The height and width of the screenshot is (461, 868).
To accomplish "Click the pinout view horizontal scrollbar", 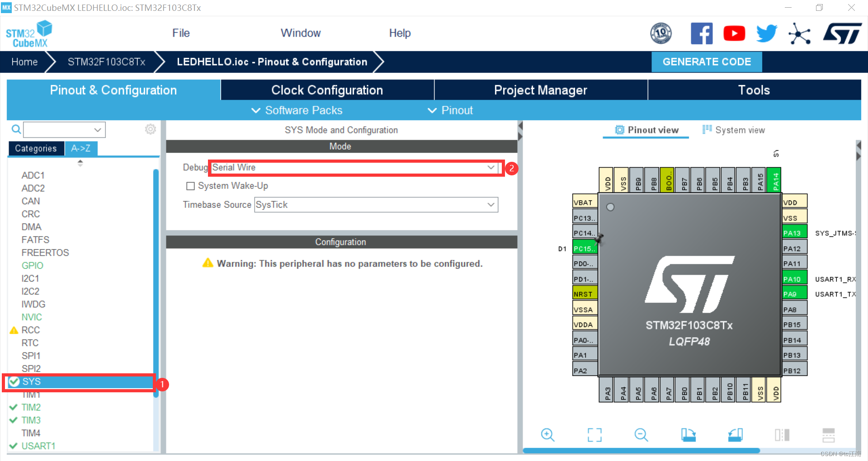I will 641,451.
